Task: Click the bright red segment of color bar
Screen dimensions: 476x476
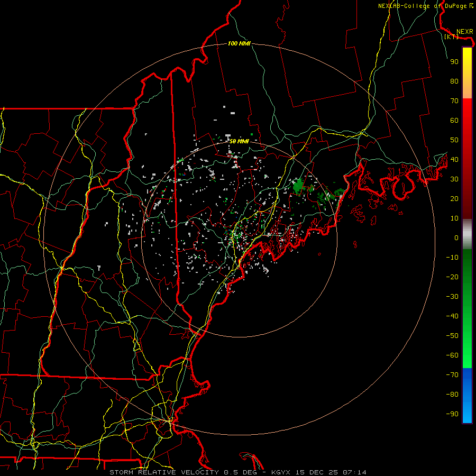Action: 467,159
